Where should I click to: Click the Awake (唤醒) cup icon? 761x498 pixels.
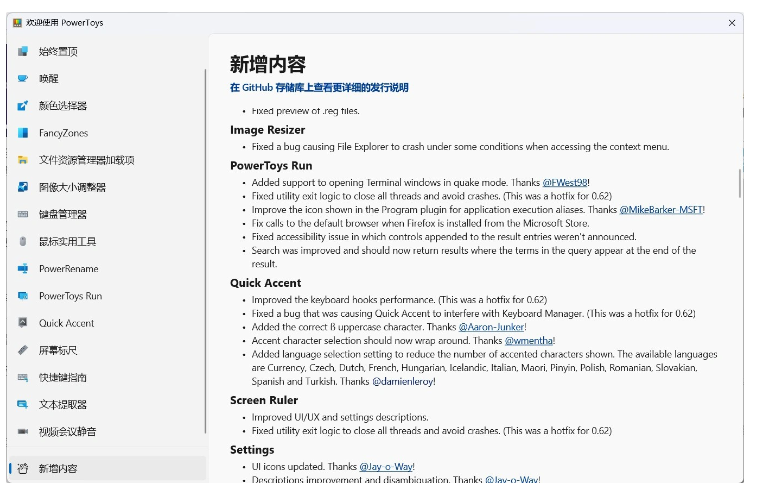tap(22, 78)
